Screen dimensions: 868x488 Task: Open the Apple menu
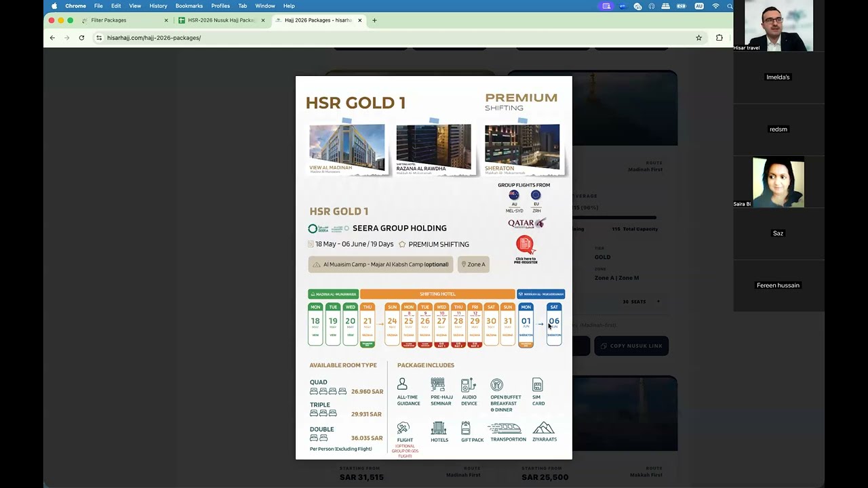pos(54,6)
